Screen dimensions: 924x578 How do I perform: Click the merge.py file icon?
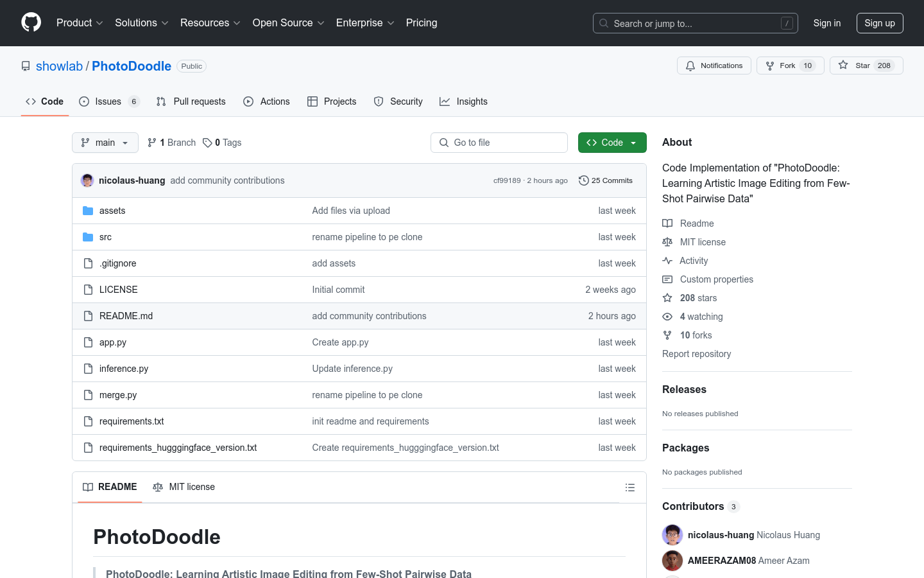click(88, 395)
